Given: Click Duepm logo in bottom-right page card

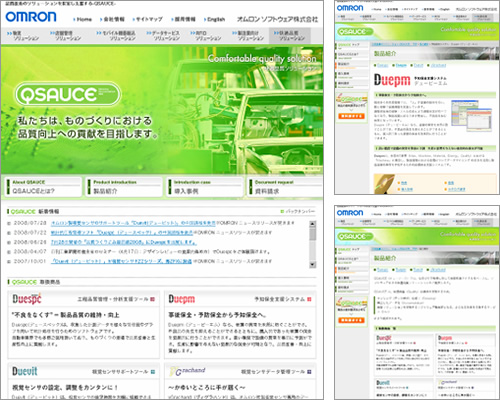Looking at the screenshot, I should [445, 338].
